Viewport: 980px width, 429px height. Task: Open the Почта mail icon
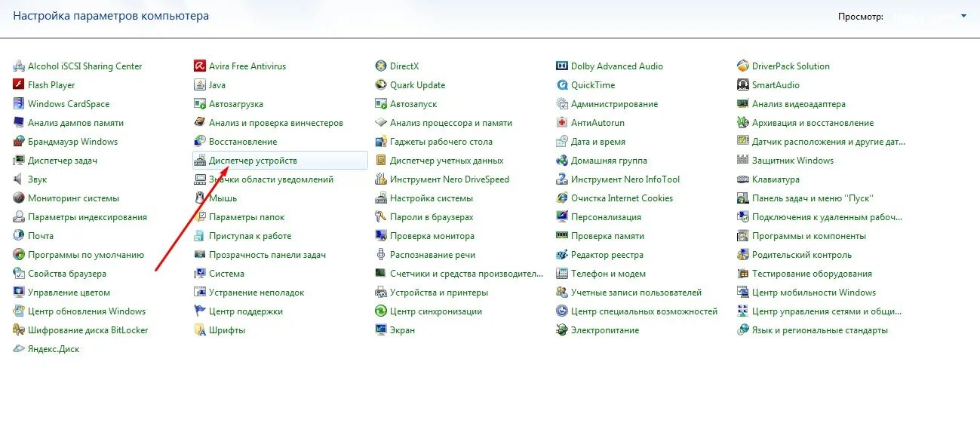19,236
